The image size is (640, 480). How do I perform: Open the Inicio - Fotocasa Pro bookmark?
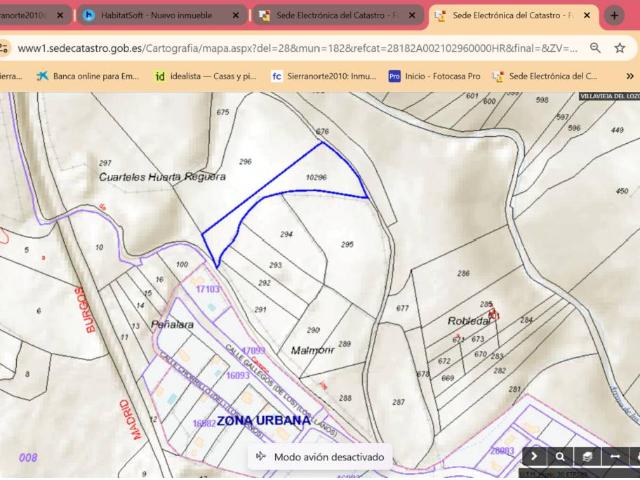click(x=435, y=76)
